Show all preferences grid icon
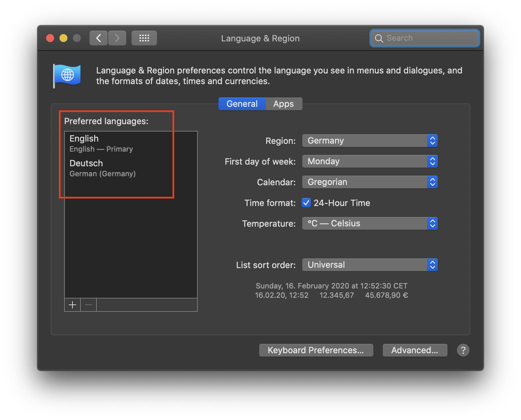The width and height of the screenshot is (521, 420). [x=144, y=38]
